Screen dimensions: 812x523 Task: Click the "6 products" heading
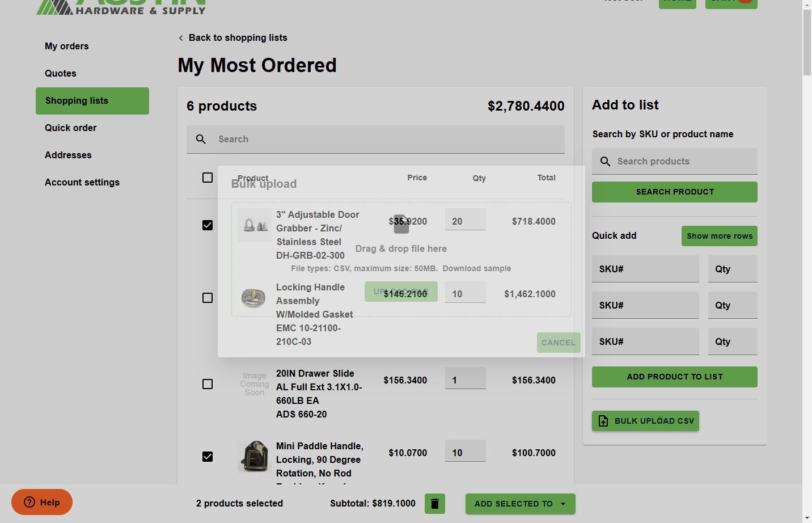click(222, 106)
